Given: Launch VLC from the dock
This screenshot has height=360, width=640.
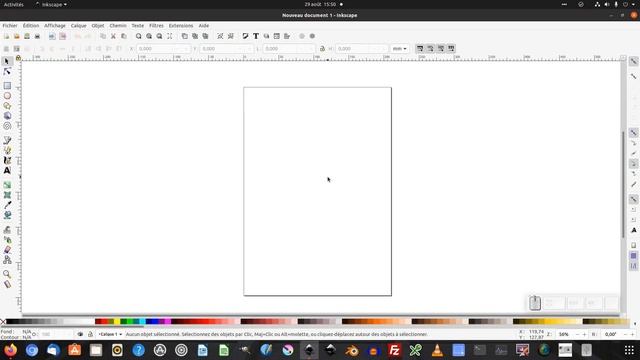Looking at the screenshot, I should click(437, 350).
